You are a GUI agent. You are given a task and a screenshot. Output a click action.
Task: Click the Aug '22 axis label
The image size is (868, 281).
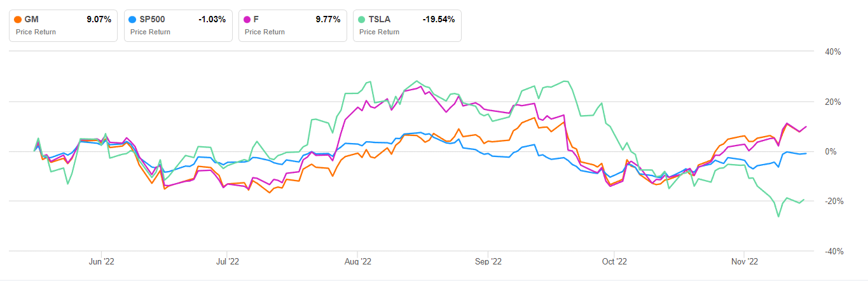click(358, 261)
